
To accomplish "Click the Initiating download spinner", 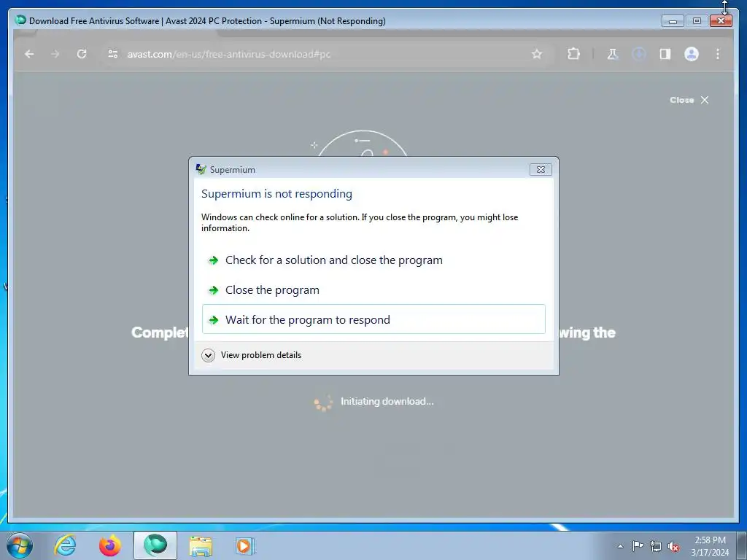I will (x=323, y=402).
